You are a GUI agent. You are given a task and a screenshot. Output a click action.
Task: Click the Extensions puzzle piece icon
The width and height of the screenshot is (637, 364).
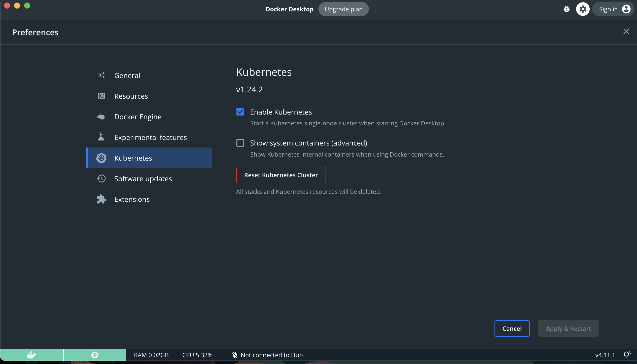pos(101,199)
